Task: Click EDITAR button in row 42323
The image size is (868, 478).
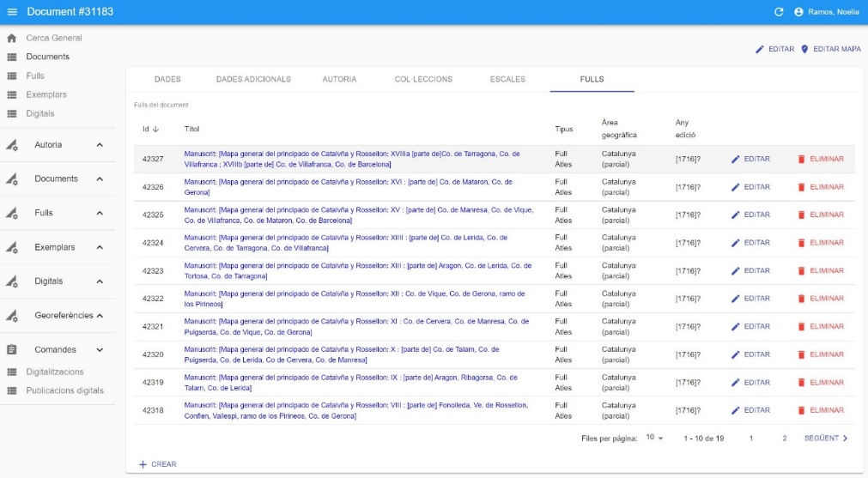Action: point(750,270)
